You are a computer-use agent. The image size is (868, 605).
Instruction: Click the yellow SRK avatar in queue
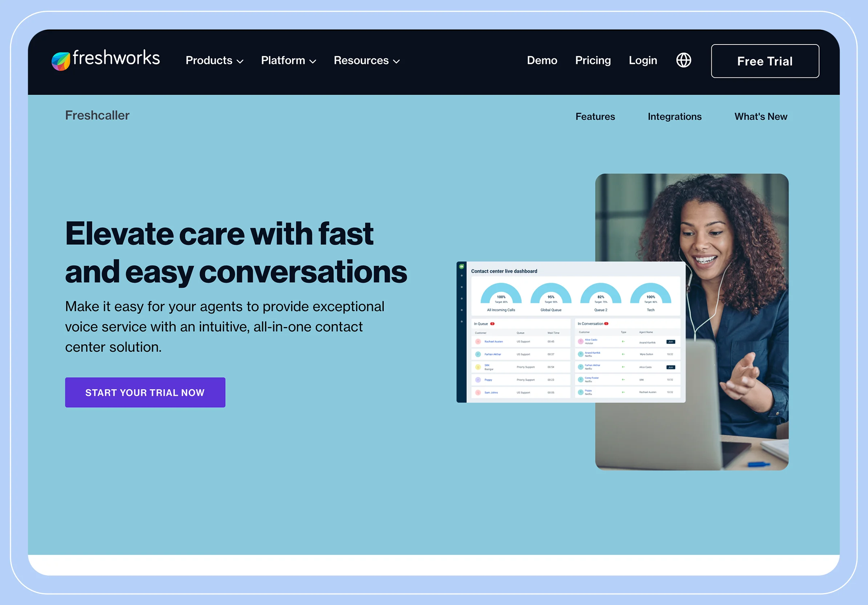[x=478, y=367]
